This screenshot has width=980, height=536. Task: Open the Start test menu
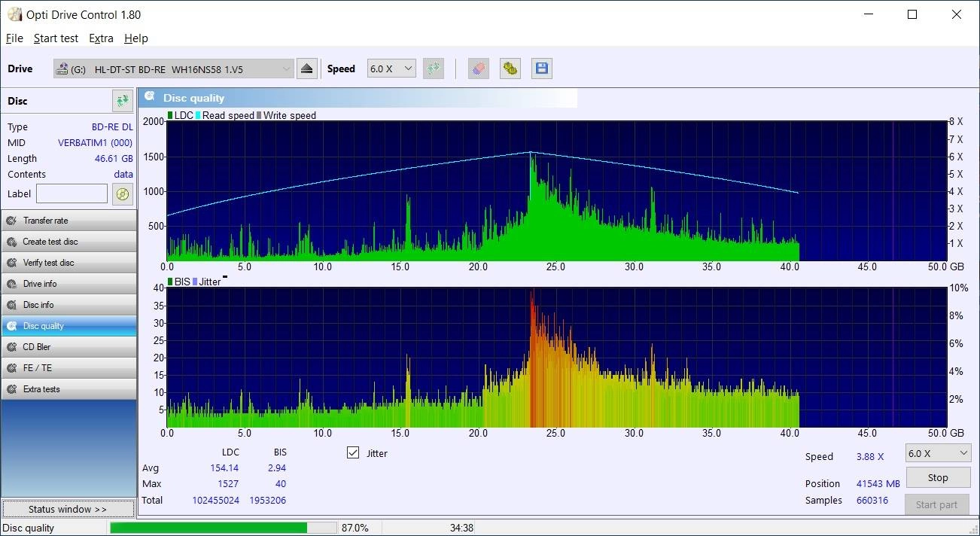(x=56, y=38)
